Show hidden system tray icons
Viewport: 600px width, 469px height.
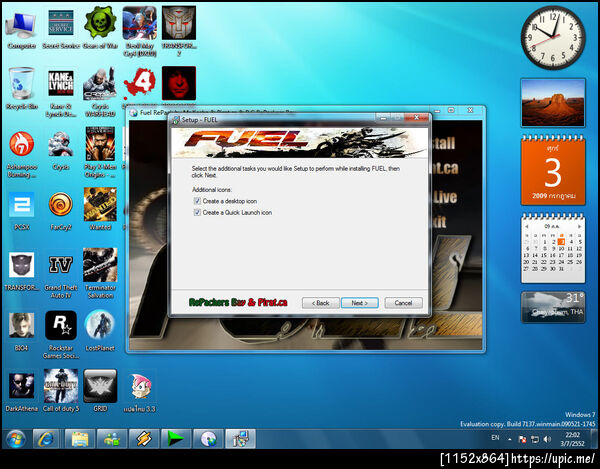point(510,440)
